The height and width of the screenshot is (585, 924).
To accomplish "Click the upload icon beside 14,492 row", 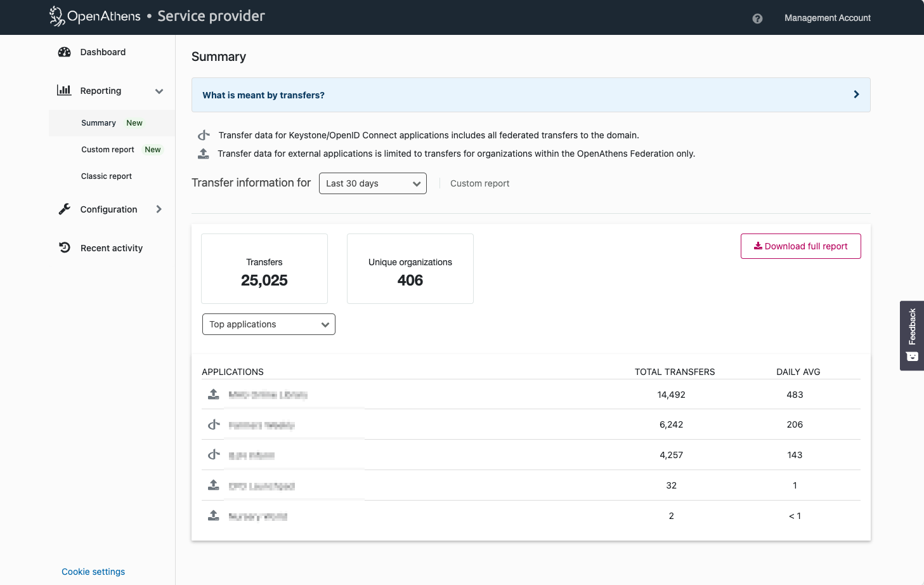I will [x=214, y=394].
